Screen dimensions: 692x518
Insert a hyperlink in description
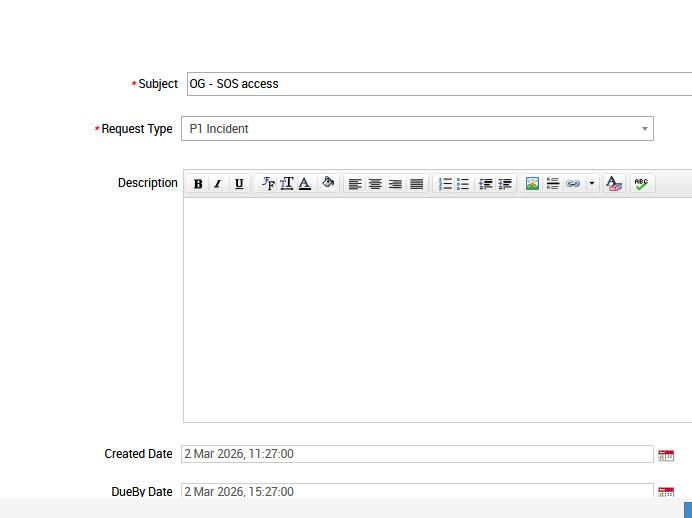(x=573, y=184)
